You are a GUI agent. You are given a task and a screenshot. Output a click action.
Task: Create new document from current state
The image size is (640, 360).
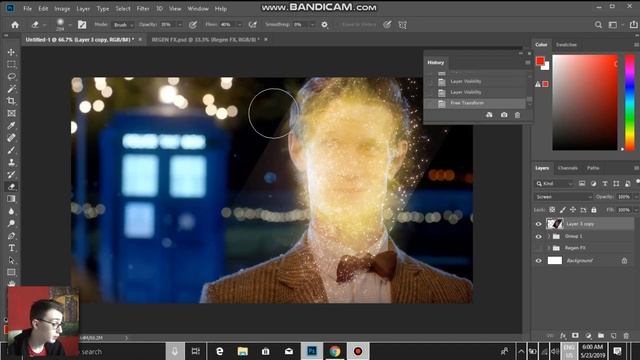tap(489, 115)
